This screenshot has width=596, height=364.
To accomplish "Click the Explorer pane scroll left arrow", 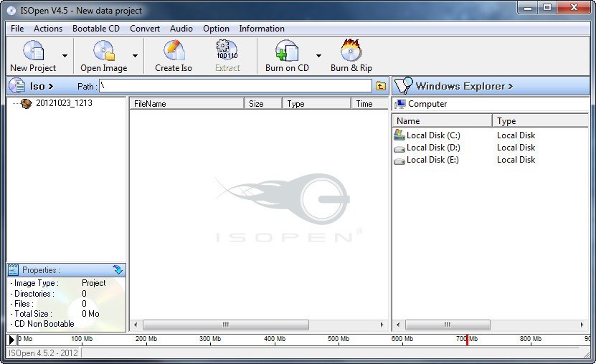I will point(398,325).
